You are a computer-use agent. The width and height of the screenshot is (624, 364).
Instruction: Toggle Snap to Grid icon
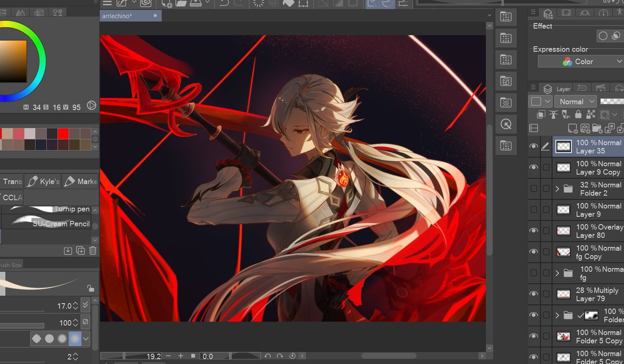click(x=403, y=3)
